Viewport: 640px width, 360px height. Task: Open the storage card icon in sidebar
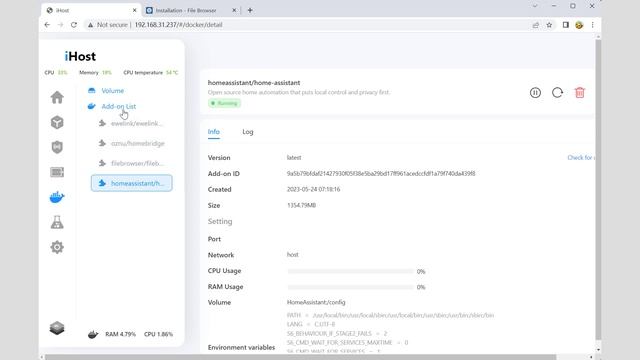57,172
